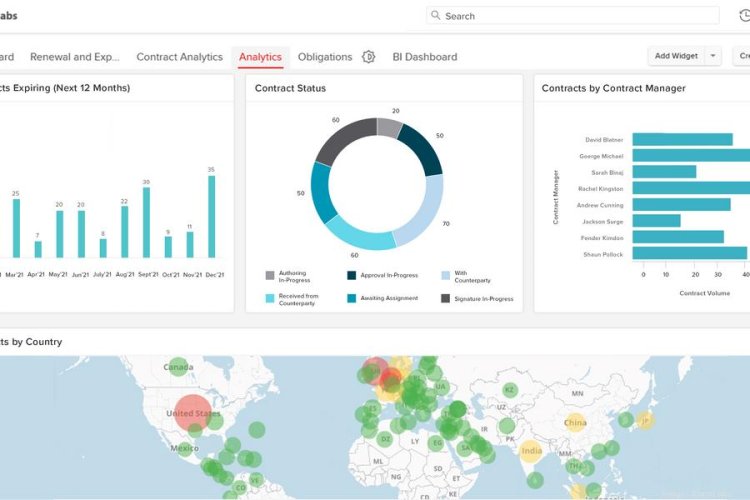Select the Jackson Surge bar
Screen dimensions: 750x500
[x=656, y=221]
